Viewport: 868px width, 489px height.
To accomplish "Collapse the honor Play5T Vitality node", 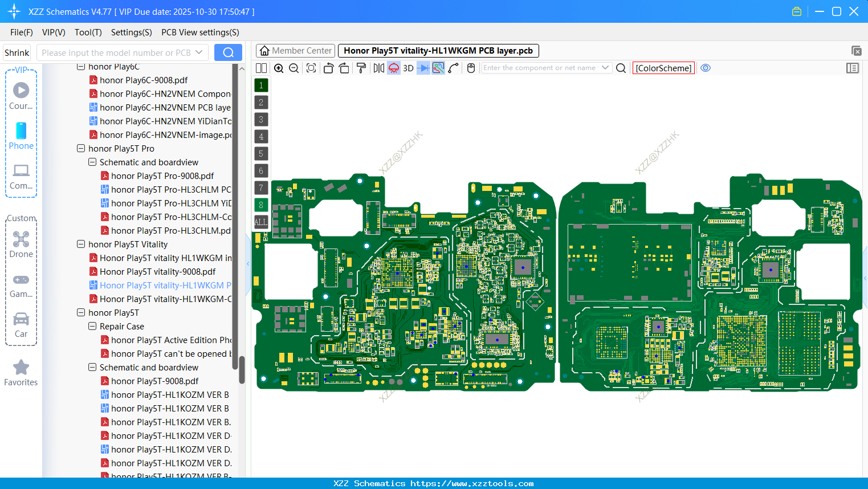I will (x=81, y=244).
